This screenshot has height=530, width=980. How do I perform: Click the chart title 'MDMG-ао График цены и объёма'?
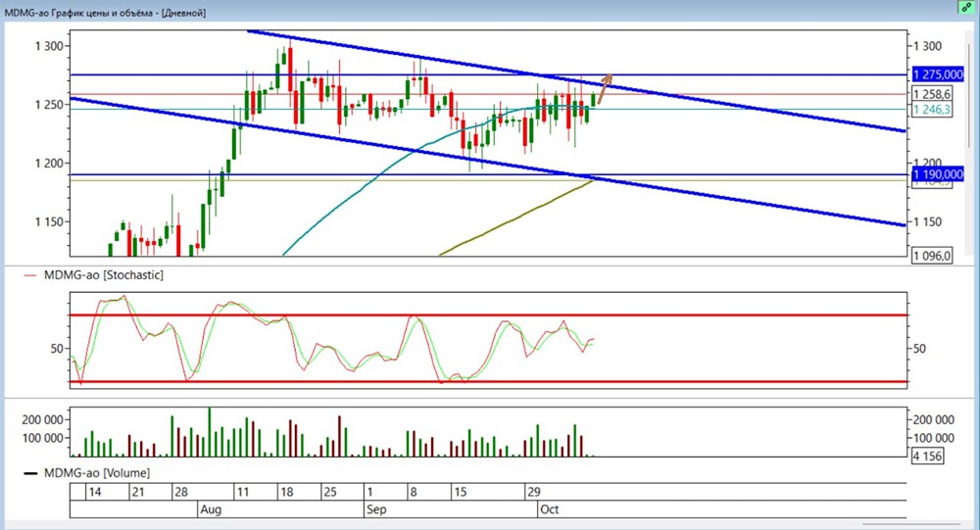(80, 13)
